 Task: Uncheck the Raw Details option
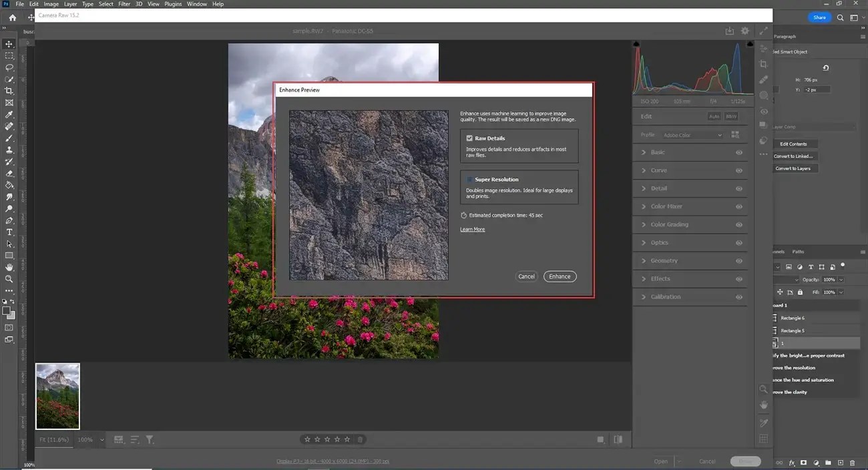click(x=469, y=138)
